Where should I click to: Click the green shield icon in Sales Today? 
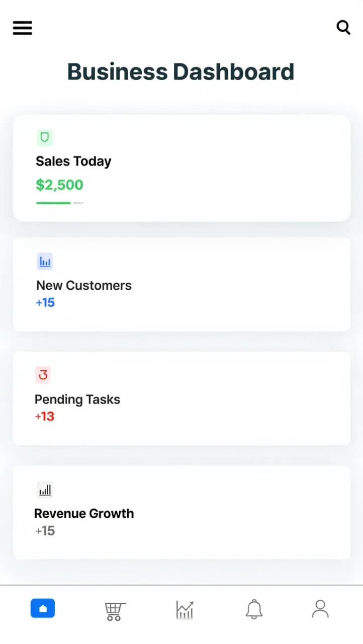pyautogui.click(x=45, y=137)
